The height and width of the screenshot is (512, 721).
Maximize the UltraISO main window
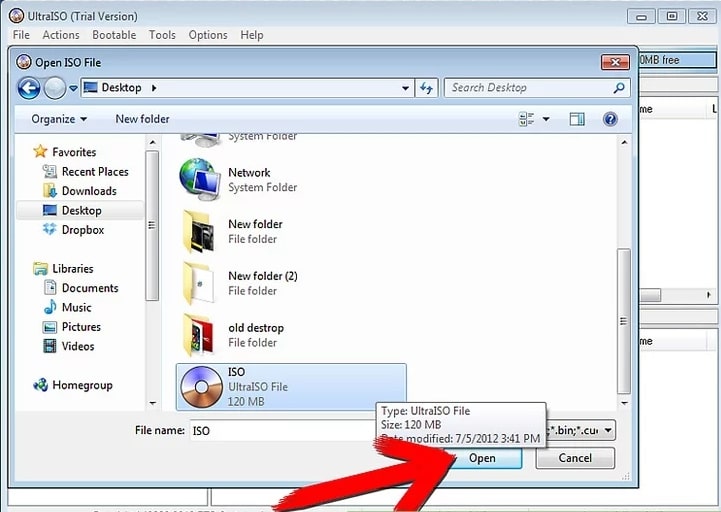click(x=672, y=17)
